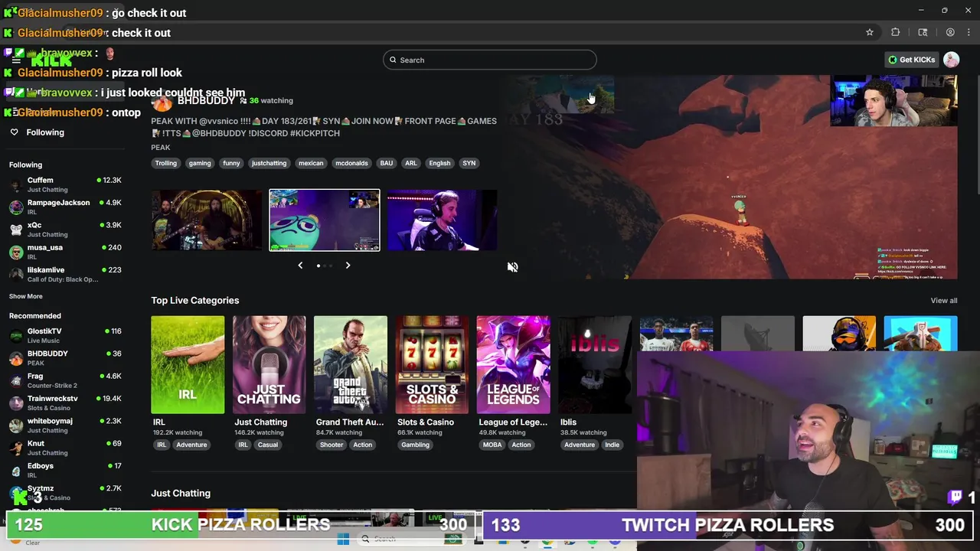Click the Trolling stream tag
Screen dimensions: 980x551
[x=165, y=163]
